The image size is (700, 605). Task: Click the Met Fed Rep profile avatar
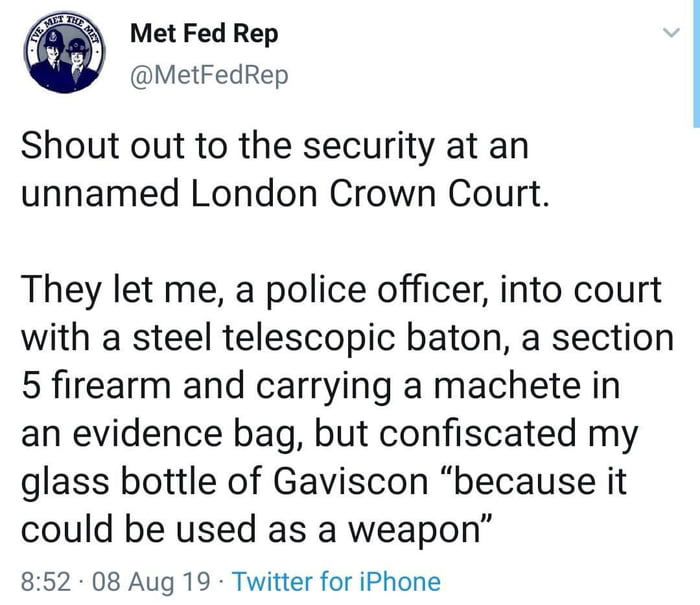point(65,55)
